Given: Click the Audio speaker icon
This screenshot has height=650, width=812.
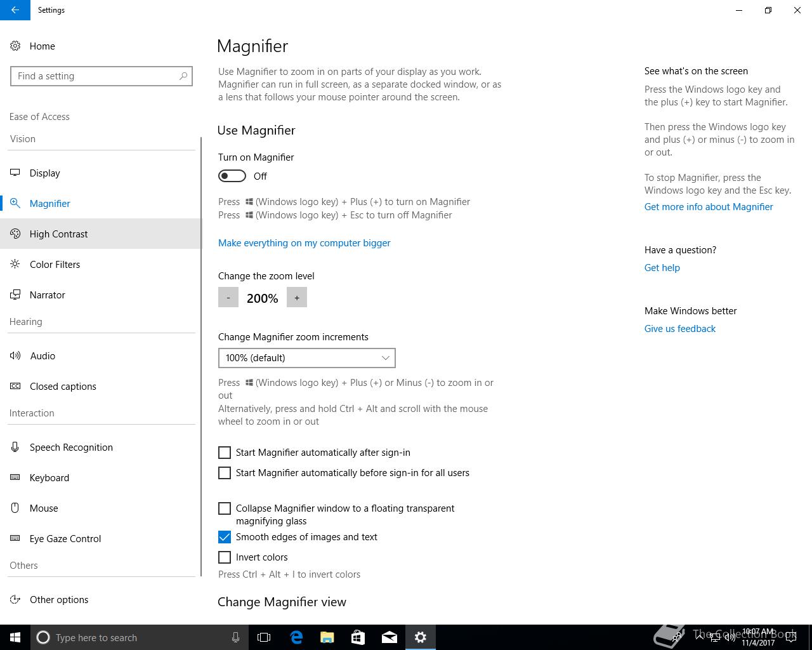Looking at the screenshot, I should (x=15, y=355).
